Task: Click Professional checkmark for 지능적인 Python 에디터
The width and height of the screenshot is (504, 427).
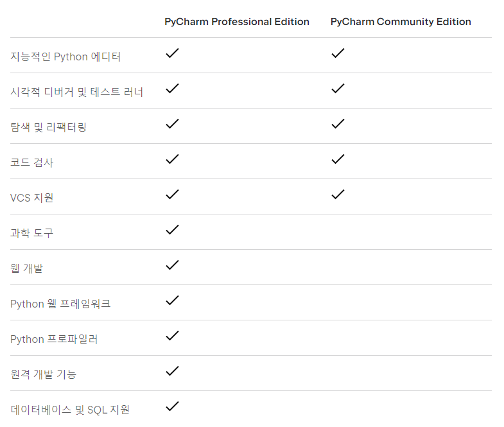Action: click(172, 53)
